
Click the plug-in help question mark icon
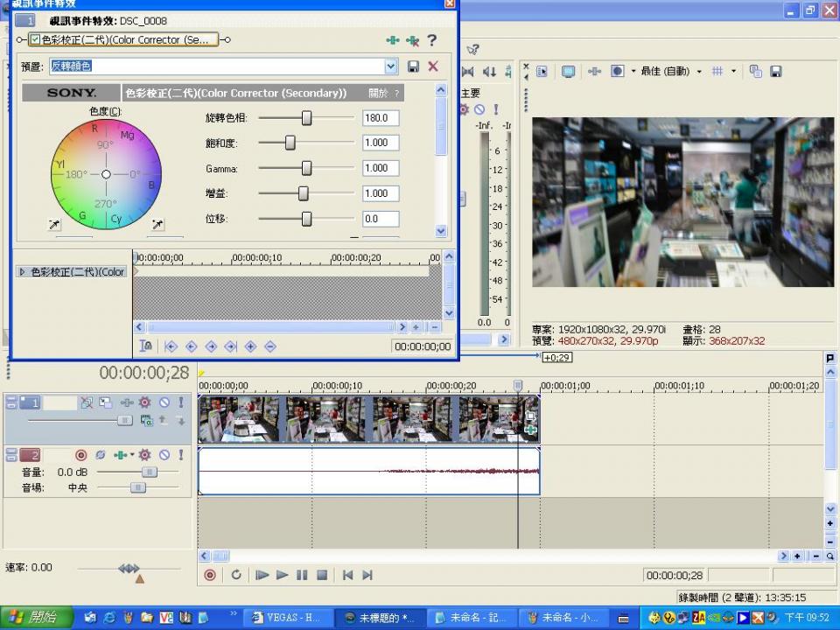tap(431, 40)
